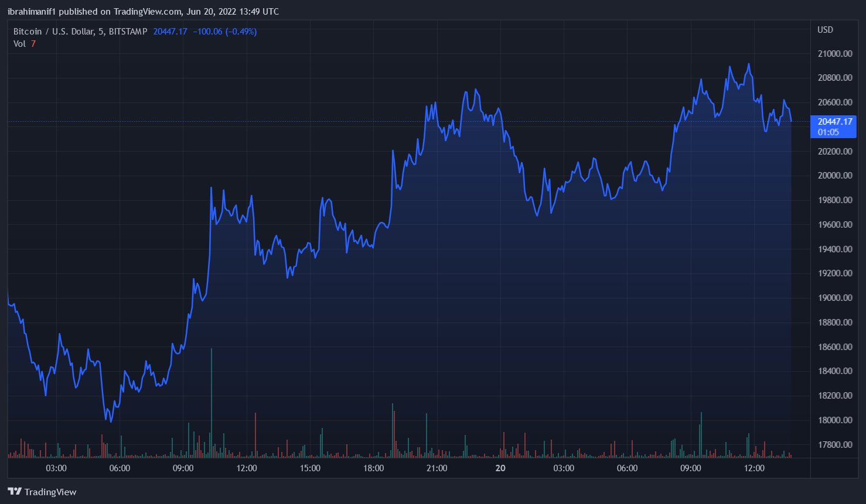Viewport: 866px width, 504px height.
Task: Click the blue current price tag 20447.17
Action: click(x=834, y=122)
